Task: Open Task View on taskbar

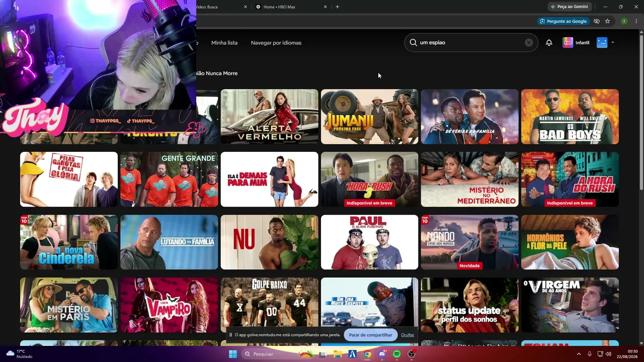Action: (x=323, y=354)
